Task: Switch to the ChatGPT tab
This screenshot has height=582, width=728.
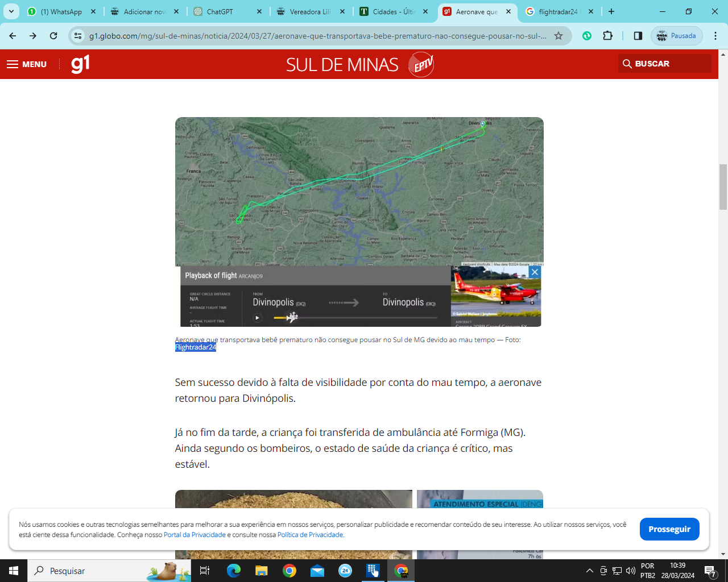Action: [x=227, y=11]
